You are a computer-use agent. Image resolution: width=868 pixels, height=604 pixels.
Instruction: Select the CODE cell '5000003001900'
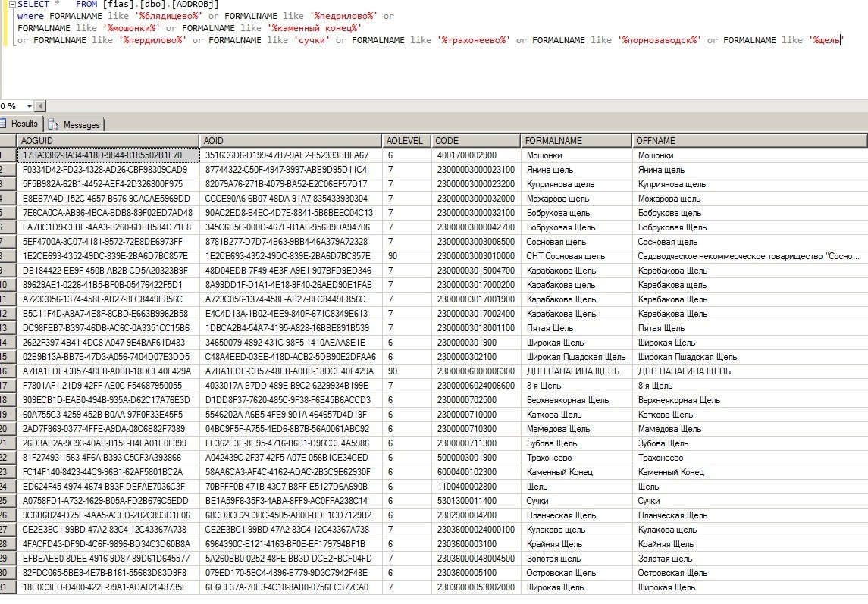click(476, 458)
